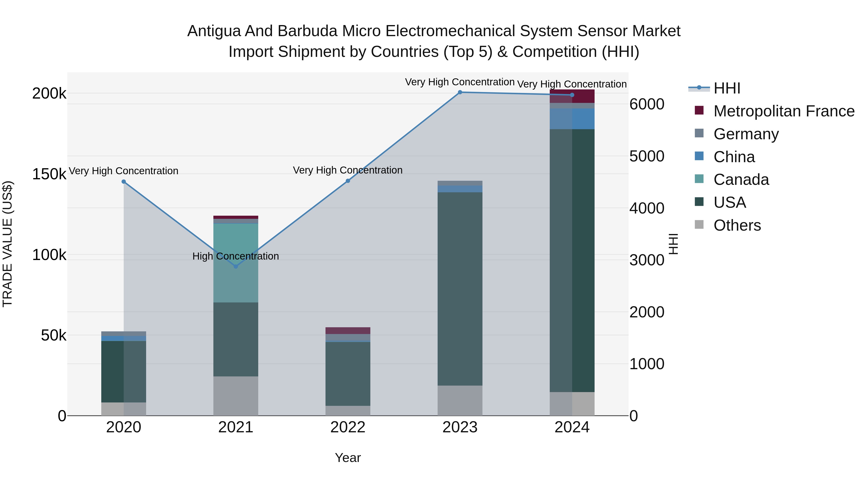Toggle the Germany legend label

pos(746,134)
